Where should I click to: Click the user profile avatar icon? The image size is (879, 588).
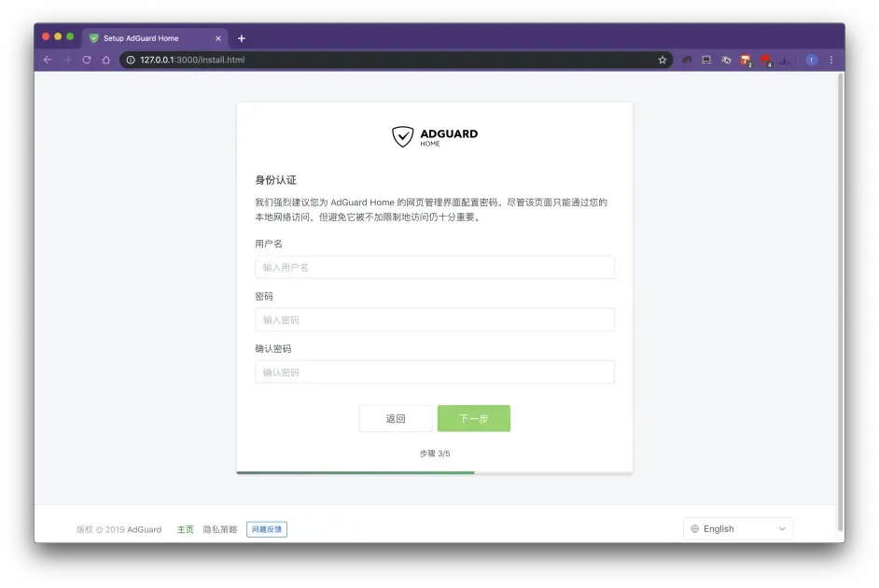[812, 60]
